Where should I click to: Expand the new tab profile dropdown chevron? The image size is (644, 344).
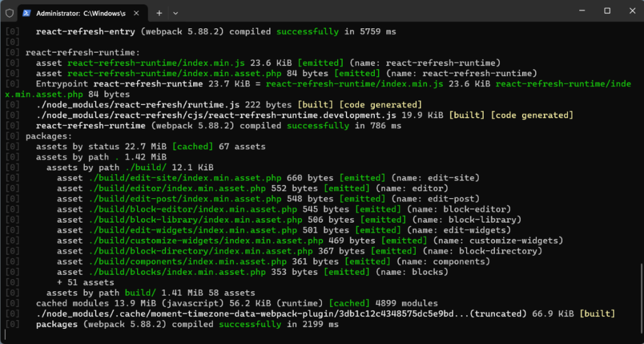tap(175, 13)
